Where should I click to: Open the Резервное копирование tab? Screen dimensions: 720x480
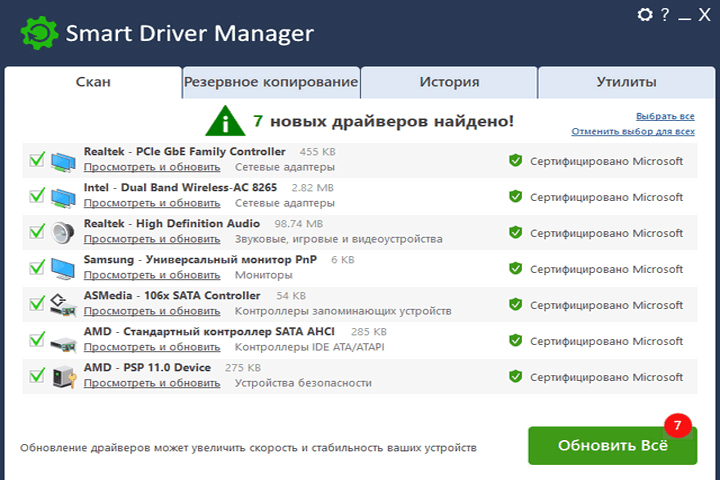(x=271, y=82)
